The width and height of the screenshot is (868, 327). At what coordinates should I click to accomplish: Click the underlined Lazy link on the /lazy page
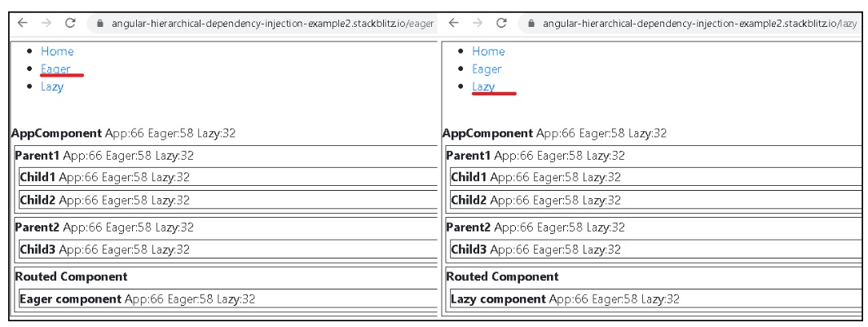[x=483, y=87]
